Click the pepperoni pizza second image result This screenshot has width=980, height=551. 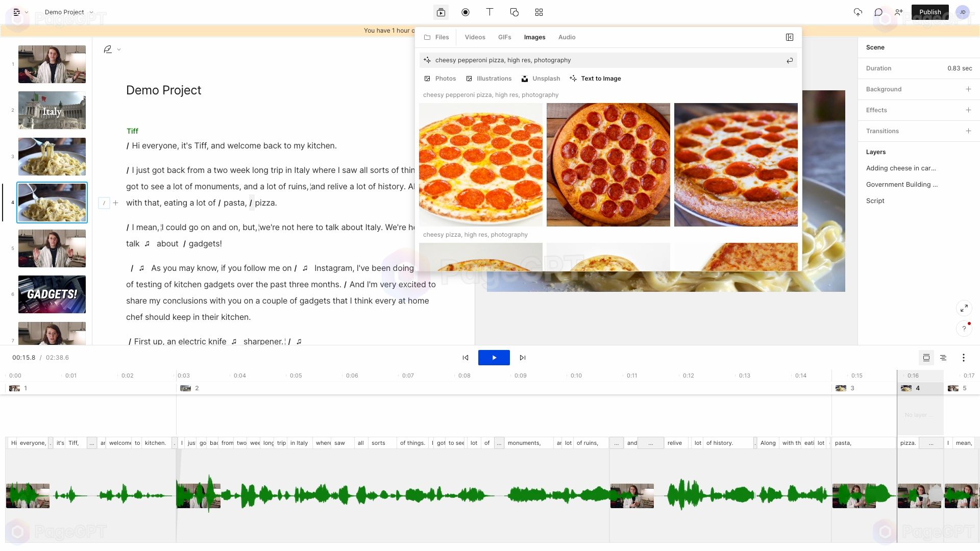[608, 164]
